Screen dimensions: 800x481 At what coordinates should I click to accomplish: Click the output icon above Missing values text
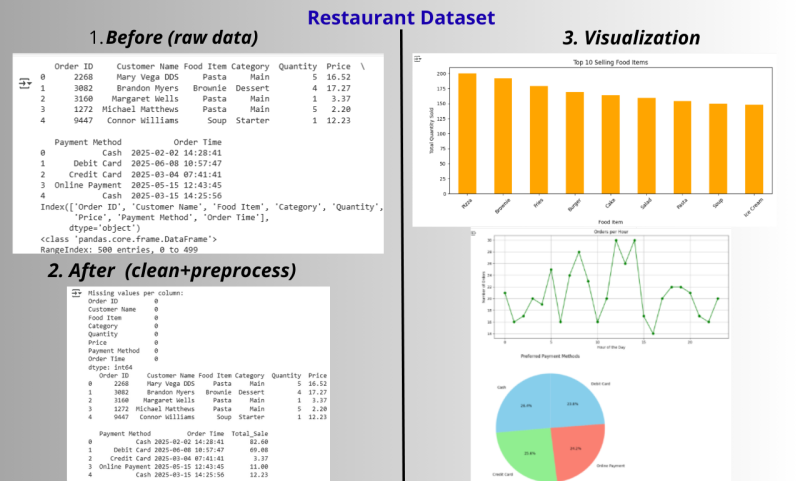pos(78,293)
